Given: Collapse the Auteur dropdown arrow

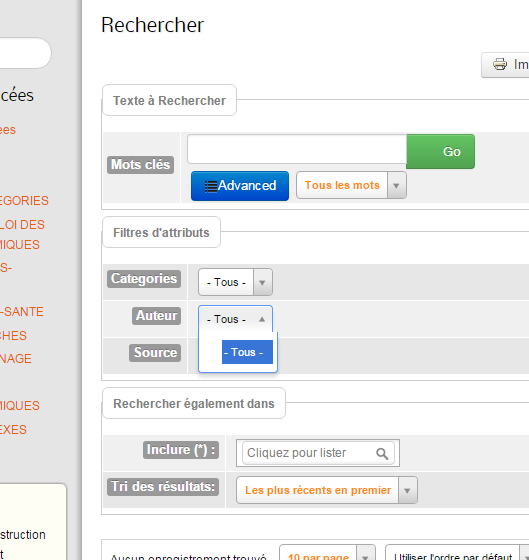Looking at the screenshot, I should pos(262,319).
